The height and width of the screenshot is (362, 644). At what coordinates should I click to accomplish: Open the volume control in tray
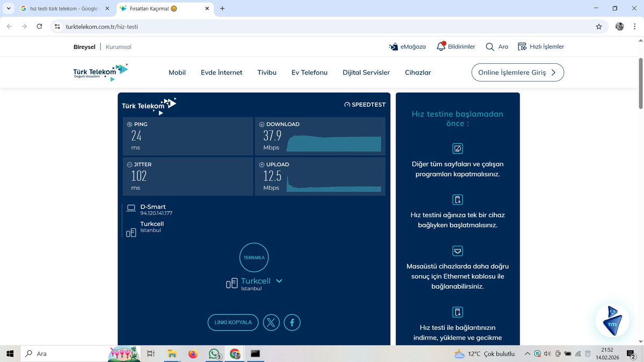547,353
